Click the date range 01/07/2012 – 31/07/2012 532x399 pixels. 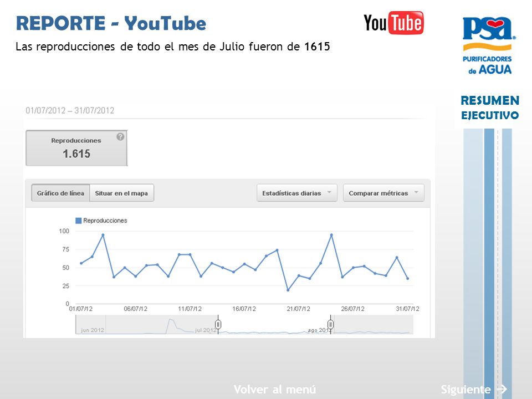click(70, 111)
